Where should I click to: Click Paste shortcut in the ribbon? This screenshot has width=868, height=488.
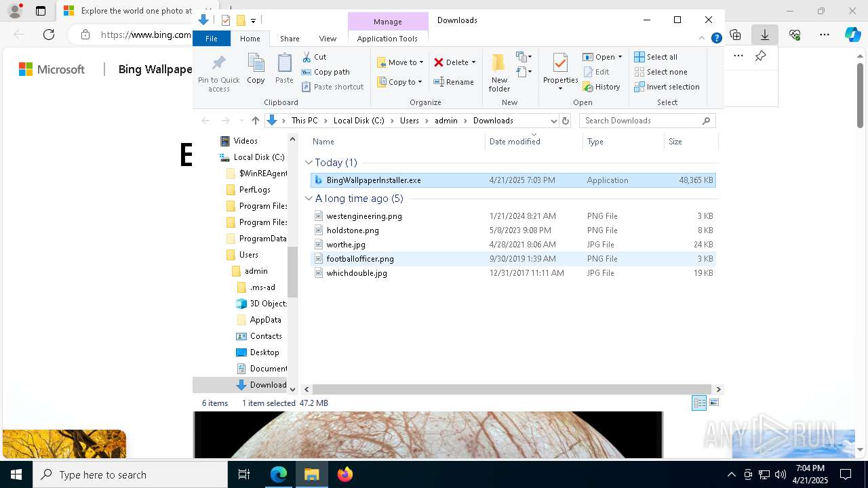point(332,87)
